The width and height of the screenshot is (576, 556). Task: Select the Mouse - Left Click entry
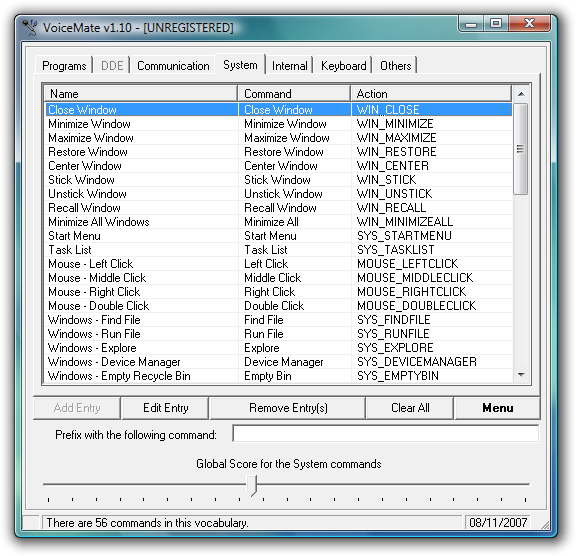(x=91, y=264)
